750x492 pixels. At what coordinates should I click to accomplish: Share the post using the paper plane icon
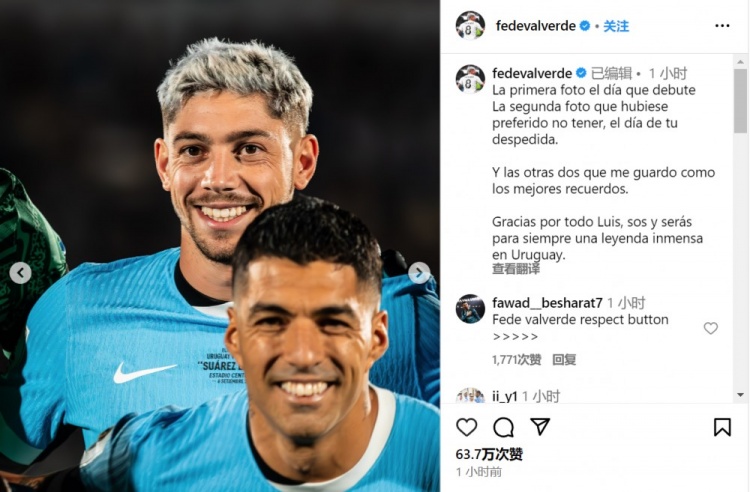click(x=540, y=426)
